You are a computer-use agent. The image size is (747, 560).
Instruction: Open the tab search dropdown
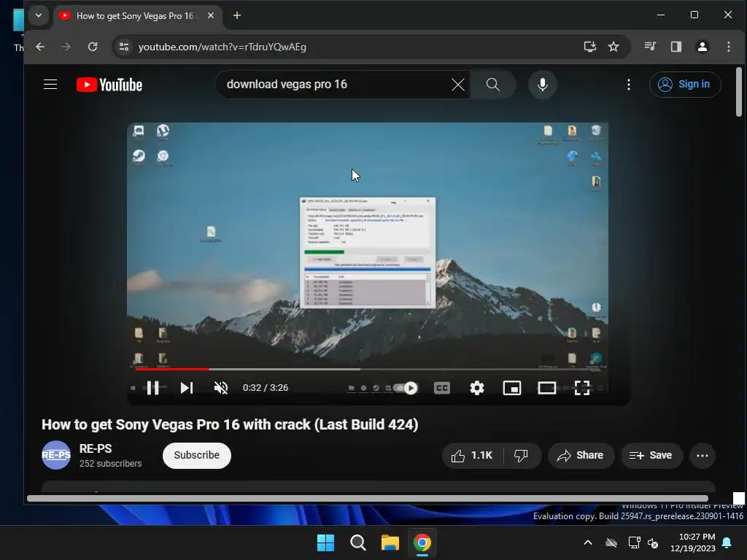(x=39, y=15)
